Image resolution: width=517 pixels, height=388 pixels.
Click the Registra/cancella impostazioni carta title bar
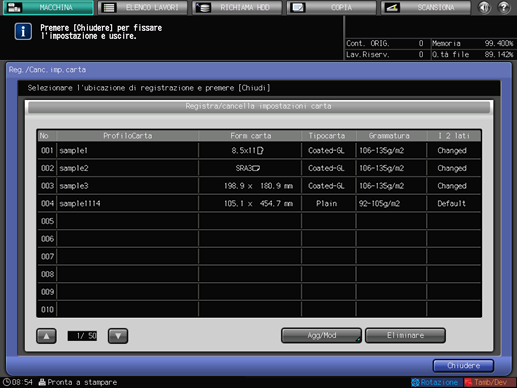coord(259,106)
